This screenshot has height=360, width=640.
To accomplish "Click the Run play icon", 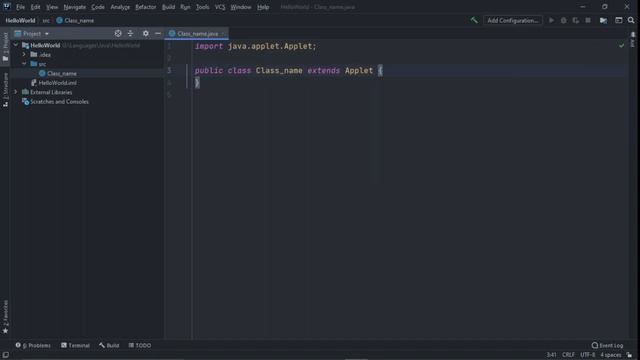I will pyautogui.click(x=551, y=20).
